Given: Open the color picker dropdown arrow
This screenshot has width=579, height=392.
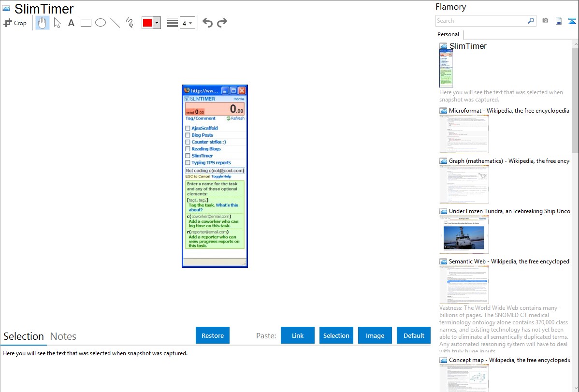Looking at the screenshot, I should pos(157,23).
